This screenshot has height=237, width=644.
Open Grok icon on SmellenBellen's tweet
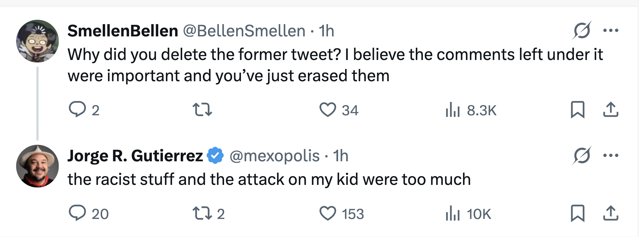point(582,30)
